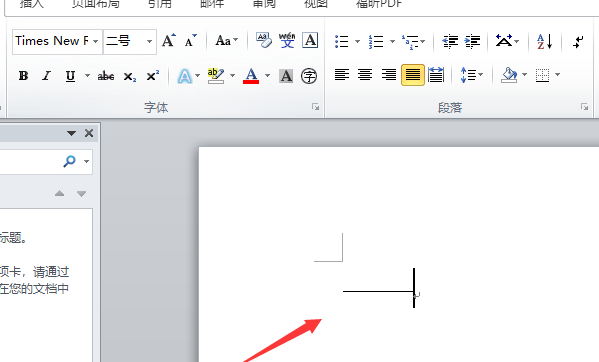Align text right

pyautogui.click(x=389, y=75)
